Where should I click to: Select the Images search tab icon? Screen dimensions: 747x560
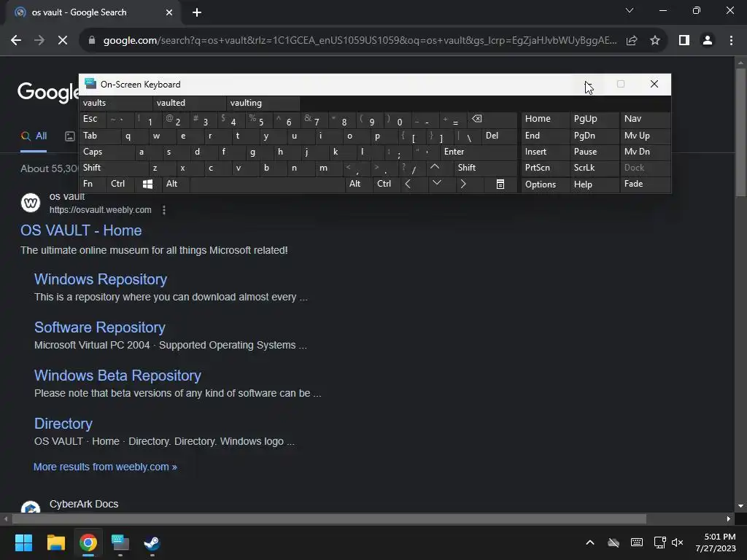point(69,136)
